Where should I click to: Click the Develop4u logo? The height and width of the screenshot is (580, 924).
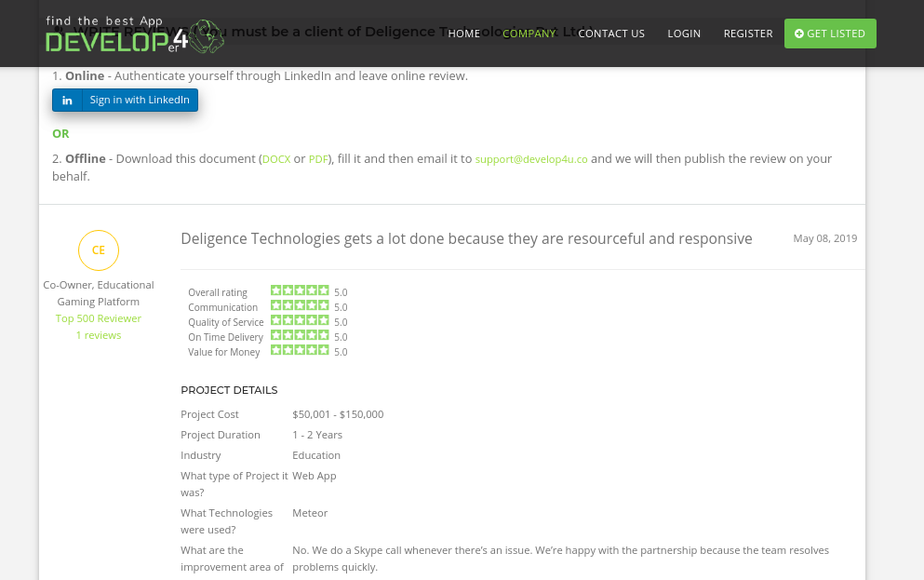click(135, 35)
